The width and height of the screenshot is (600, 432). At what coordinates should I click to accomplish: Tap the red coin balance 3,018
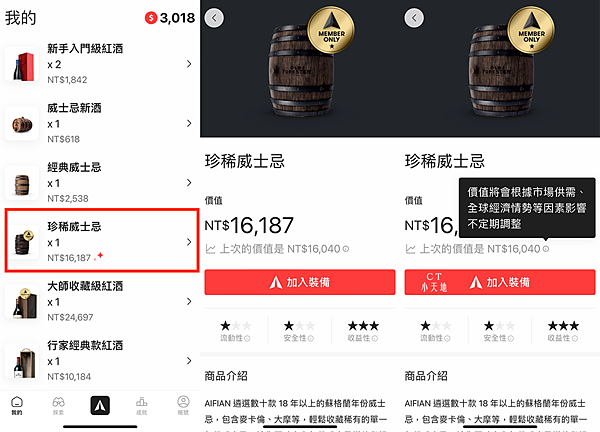tap(170, 18)
